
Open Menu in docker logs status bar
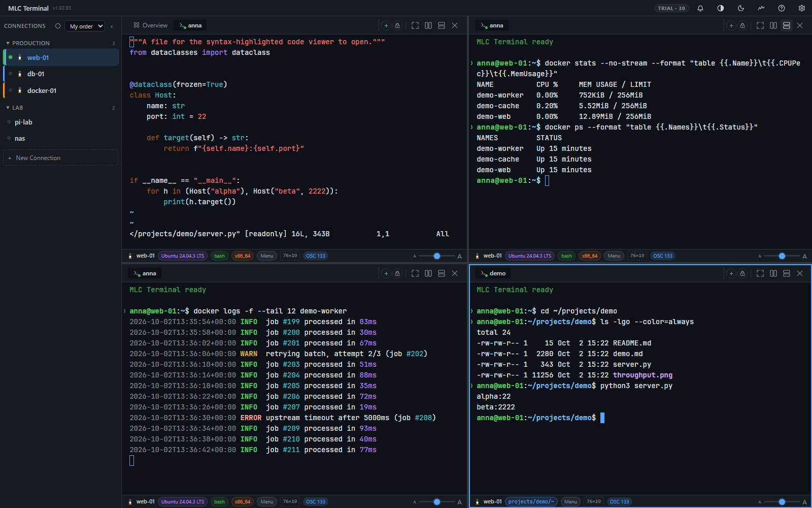267,502
